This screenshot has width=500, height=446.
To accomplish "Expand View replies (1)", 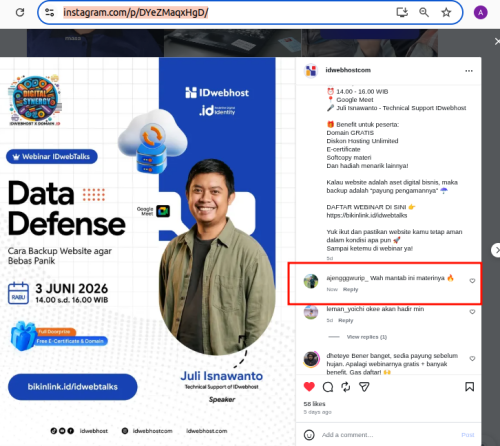I will [367, 337].
